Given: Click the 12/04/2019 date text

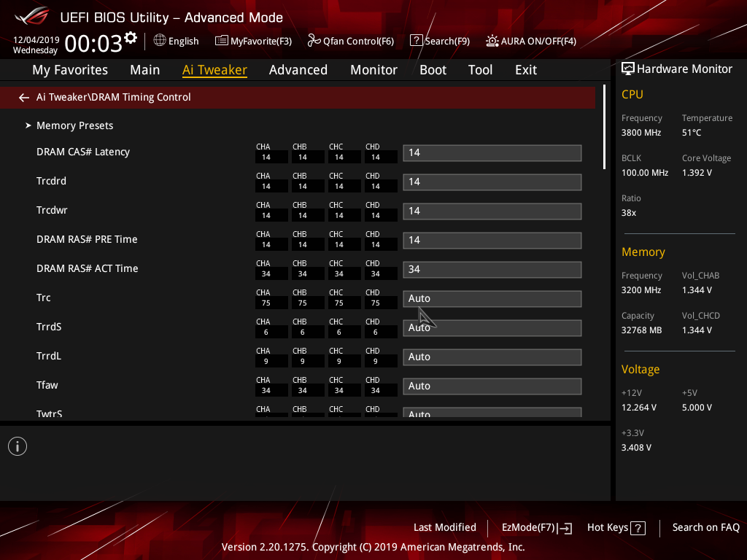Looking at the screenshot, I should pos(36,40).
